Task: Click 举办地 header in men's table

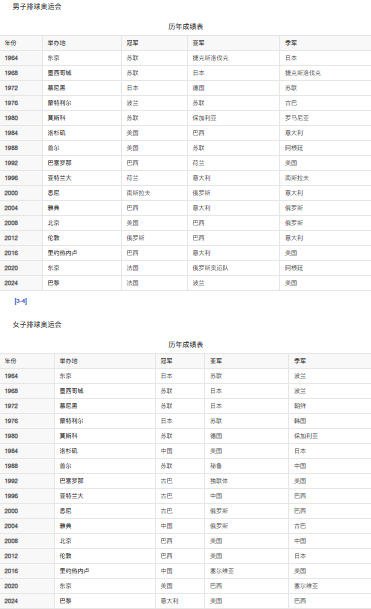Action: tap(57, 43)
